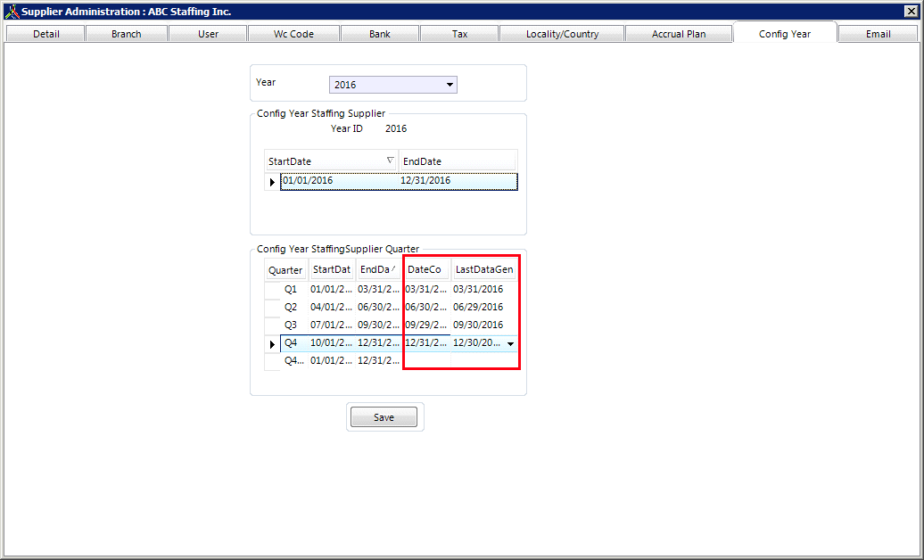Select the Q3 quarter cell
The image size is (924, 560).
click(293, 325)
